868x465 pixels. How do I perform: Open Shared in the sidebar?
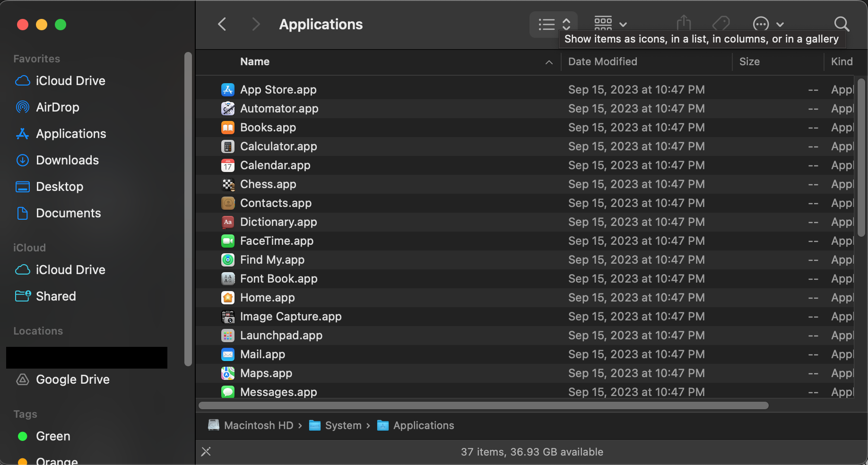(45, 296)
